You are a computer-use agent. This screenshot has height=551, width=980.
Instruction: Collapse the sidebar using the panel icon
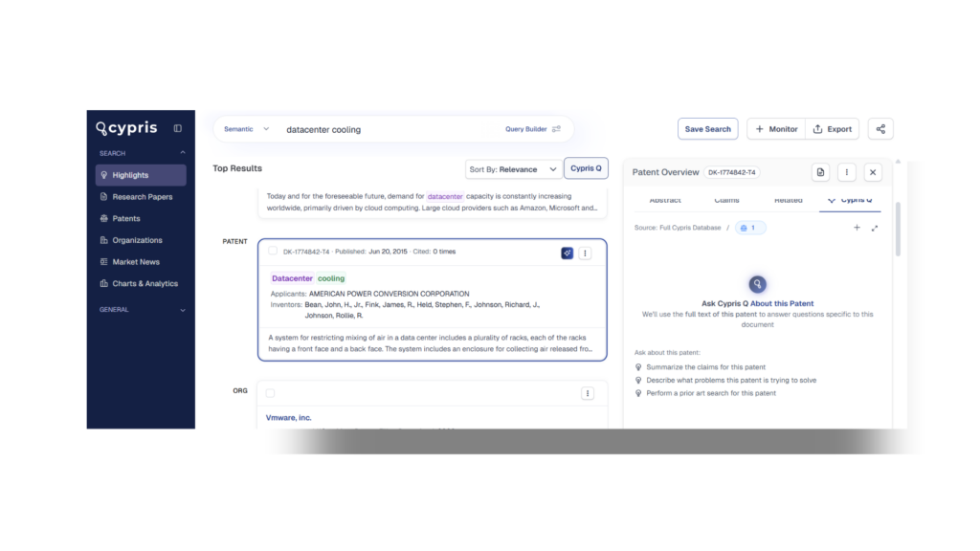tap(177, 128)
